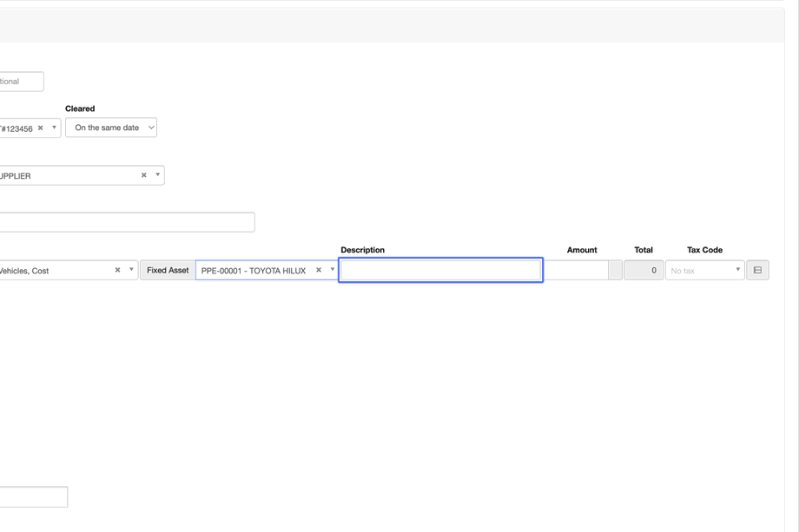Viewport: 799px width, 532px height.
Task: Open the 'No tax' Tax Code dropdown
Action: pos(704,270)
